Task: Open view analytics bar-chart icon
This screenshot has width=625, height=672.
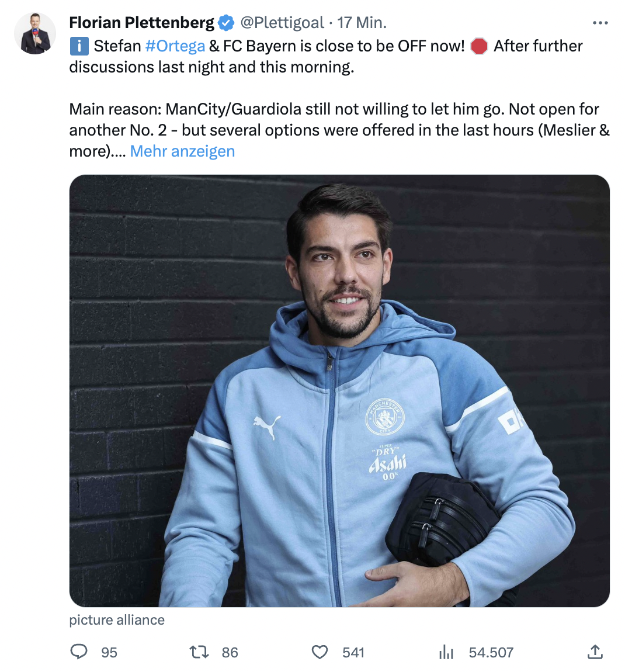Action: (x=446, y=652)
